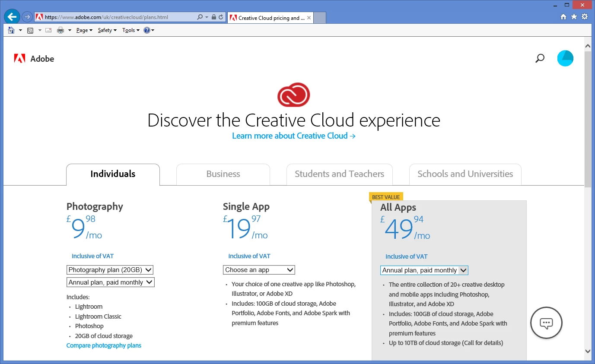Click the Read mail envelope icon
Image resolution: width=595 pixels, height=364 pixels.
pos(48,30)
